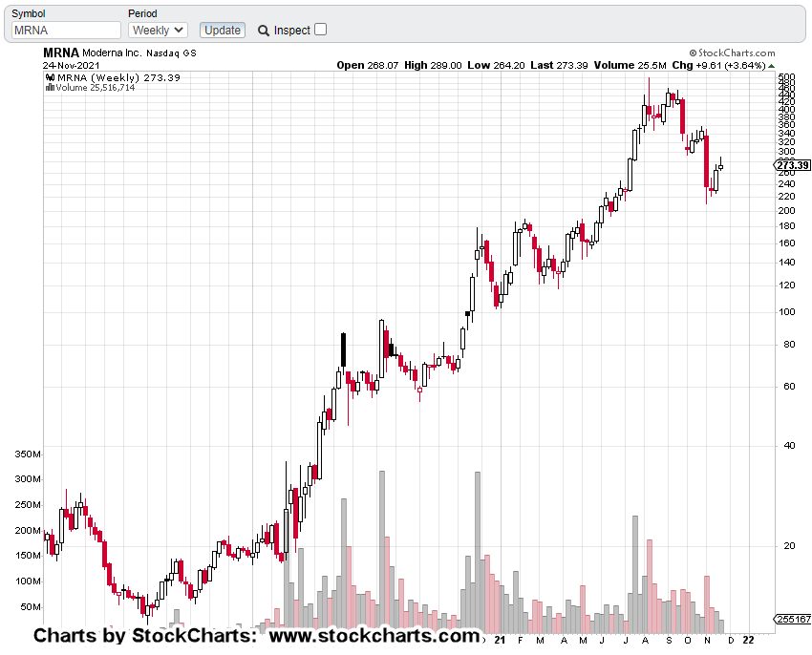Click the 350M volume axis label
Viewport: 812px width, 655px height.
[28, 454]
